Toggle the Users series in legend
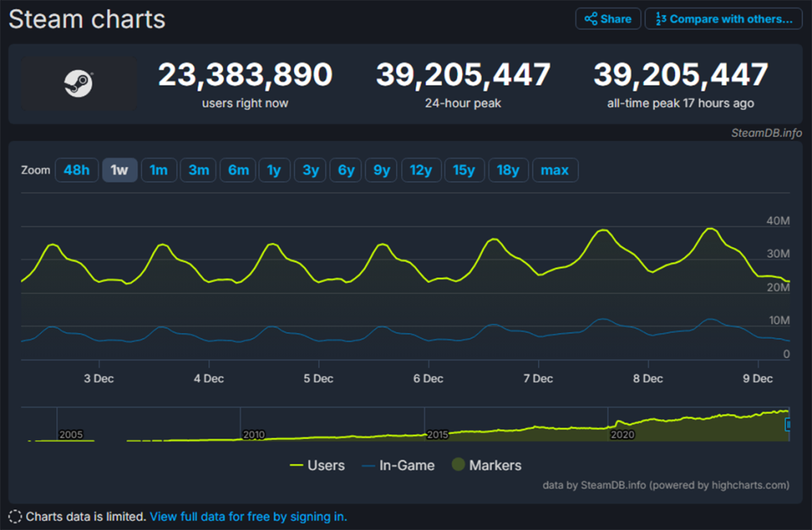Screen dimensions: 812x530 pyautogui.click(x=318, y=465)
